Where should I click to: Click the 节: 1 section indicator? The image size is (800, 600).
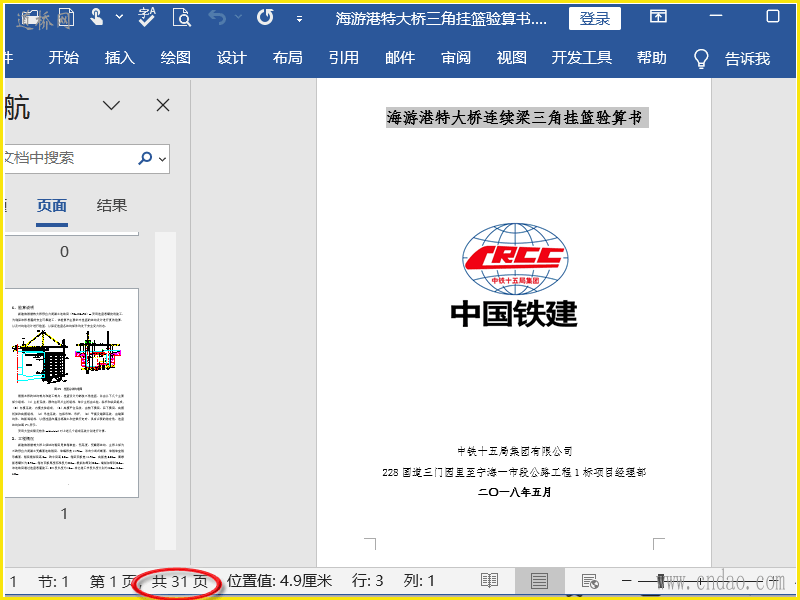53,581
